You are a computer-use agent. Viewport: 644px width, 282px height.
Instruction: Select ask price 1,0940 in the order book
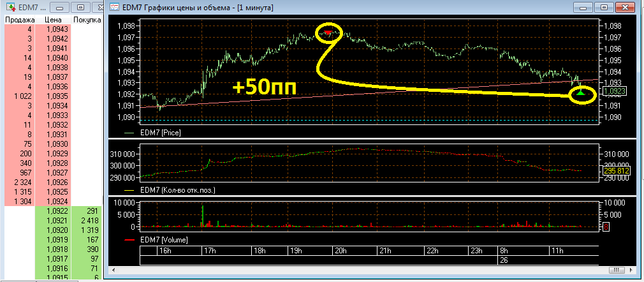pyautogui.click(x=53, y=58)
